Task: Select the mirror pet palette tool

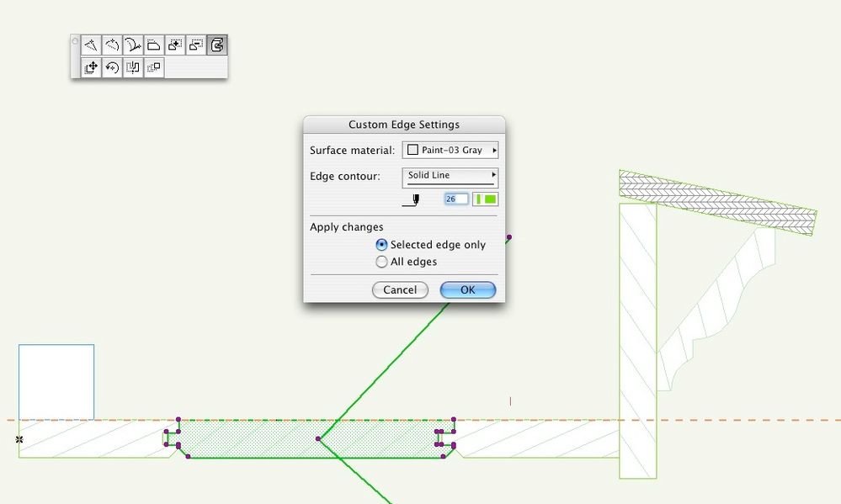Action: click(132, 67)
